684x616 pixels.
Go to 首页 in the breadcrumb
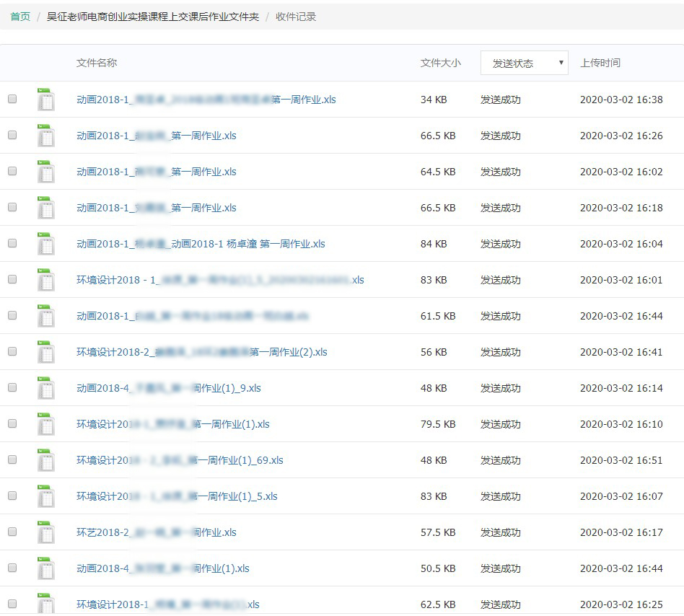click(20, 17)
